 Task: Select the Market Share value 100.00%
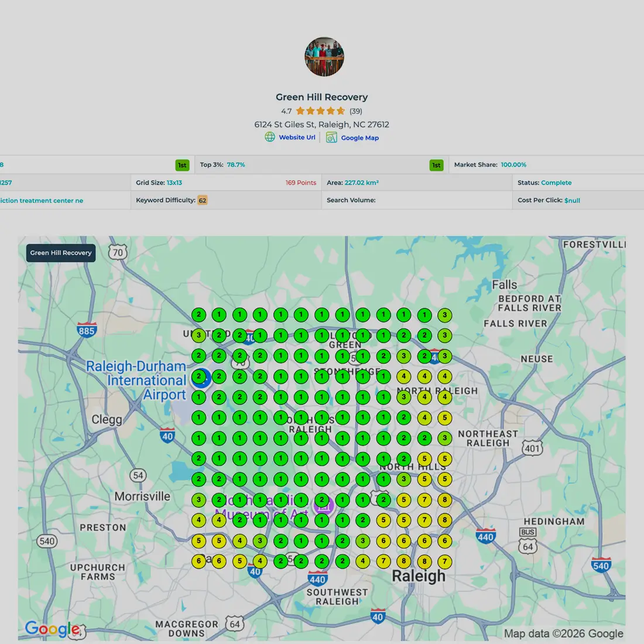(x=513, y=165)
